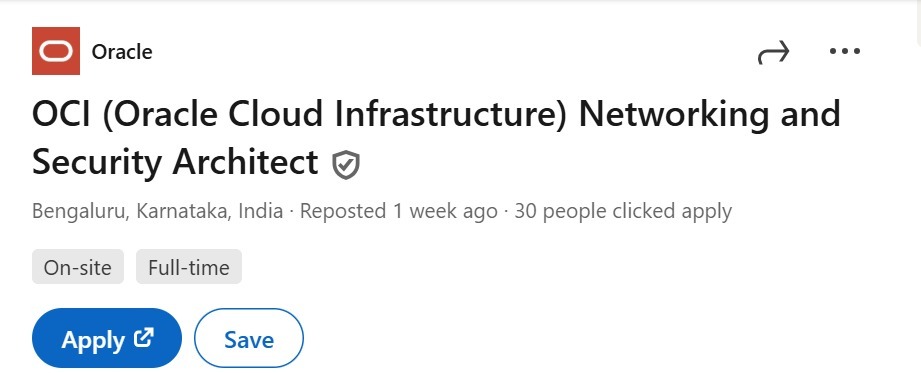Click the Apply button

107,338
